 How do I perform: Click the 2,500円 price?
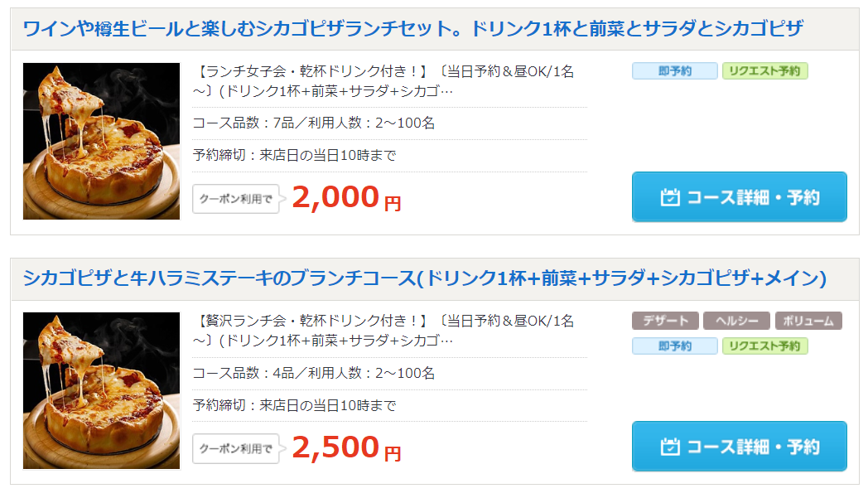point(346,447)
